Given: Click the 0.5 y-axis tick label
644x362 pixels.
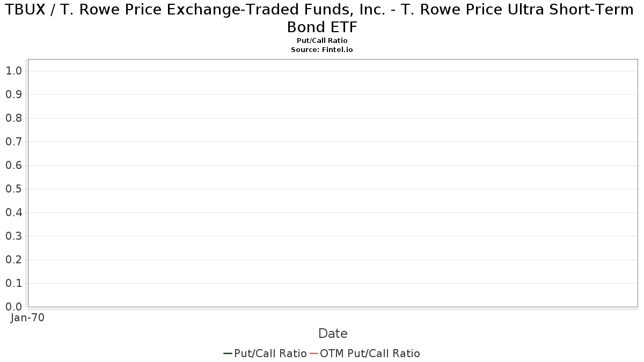Looking at the screenshot, I should [x=13, y=189].
